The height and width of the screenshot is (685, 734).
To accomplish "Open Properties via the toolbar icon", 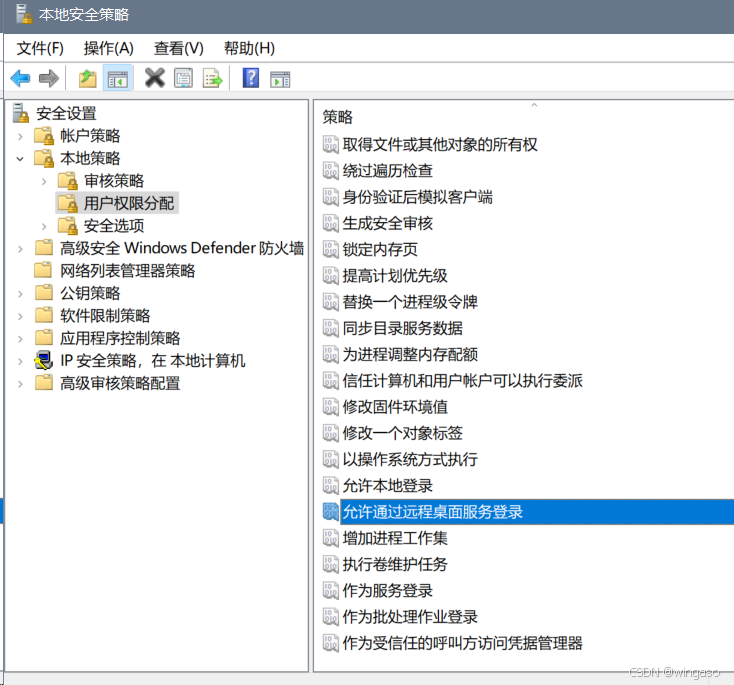I will [x=184, y=78].
